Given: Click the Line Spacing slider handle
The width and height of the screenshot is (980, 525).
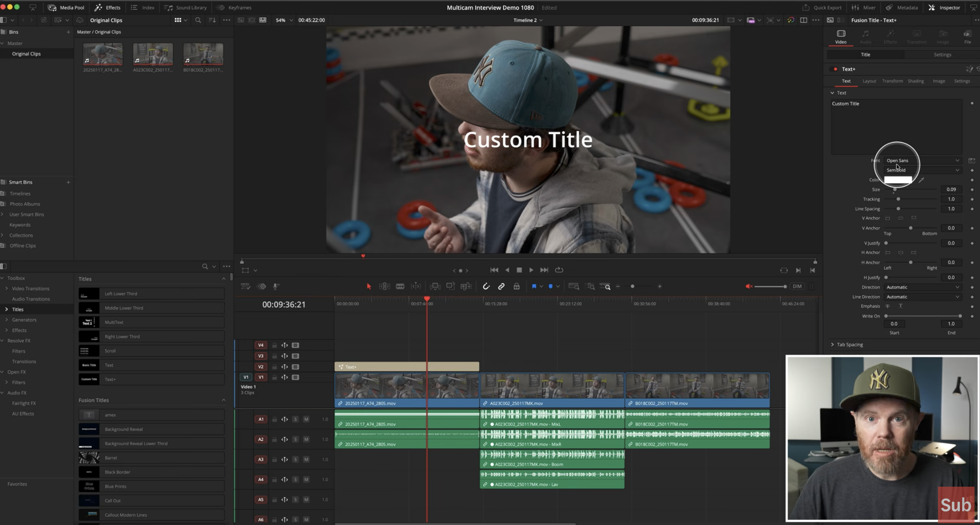Looking at the screenshot, I should [x=898, y=209].
